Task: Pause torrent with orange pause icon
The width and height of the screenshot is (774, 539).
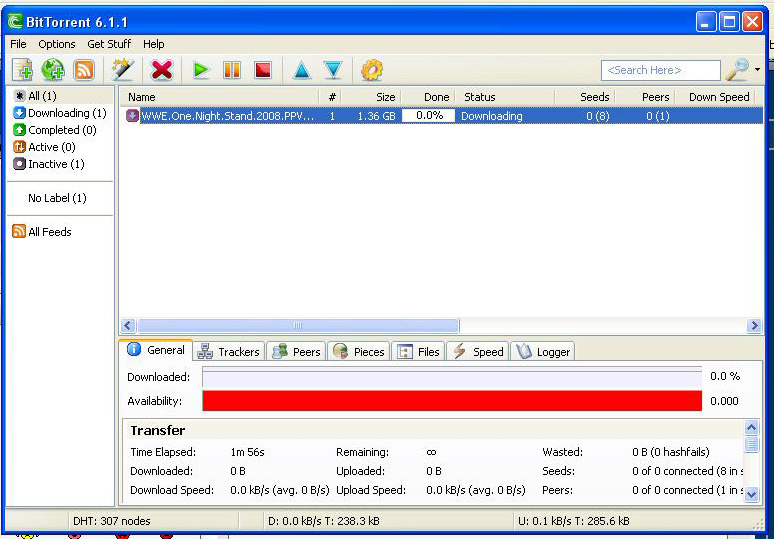Action: point(232,70)
